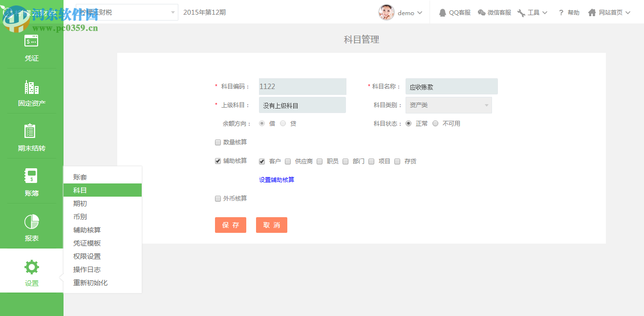Image resolution: width=644 pixels, height=316 pixels.
Task: Select the 贷 balance direction radio button
Action: tap(282, 123)
